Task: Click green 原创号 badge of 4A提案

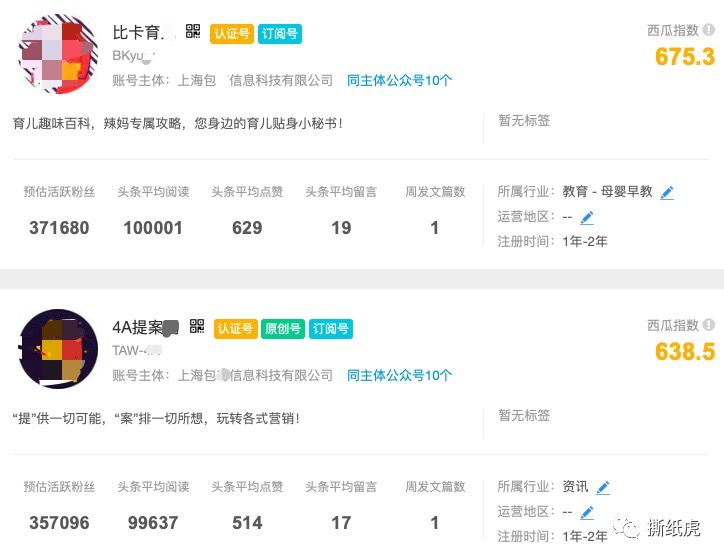Action: pyautogui.click(x=283, y=329)
